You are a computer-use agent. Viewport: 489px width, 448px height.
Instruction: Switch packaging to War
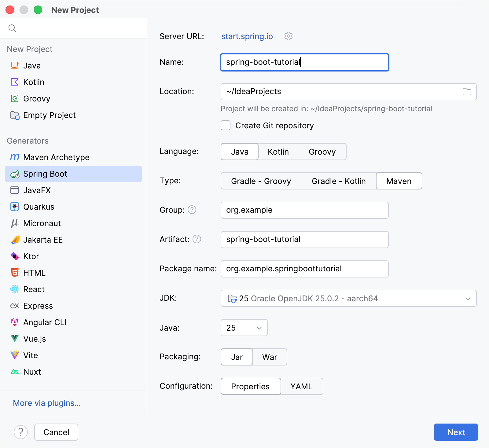coord(269,357)
